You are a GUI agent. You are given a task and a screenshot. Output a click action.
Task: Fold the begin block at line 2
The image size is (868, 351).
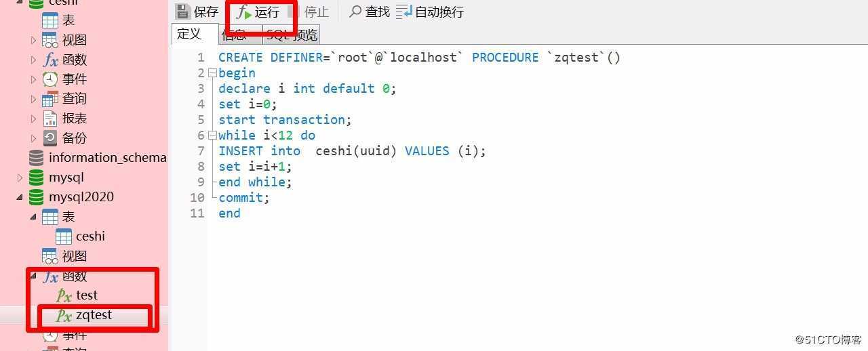point(212,73)
